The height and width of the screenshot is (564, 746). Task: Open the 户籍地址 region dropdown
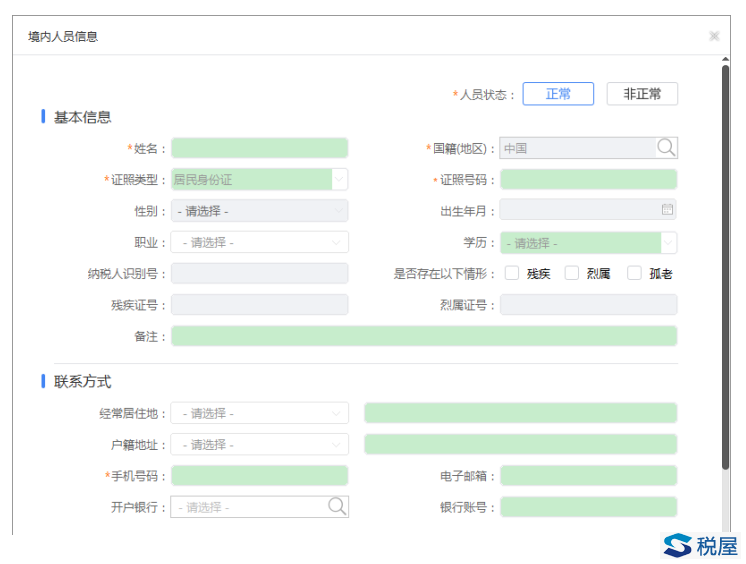260,445
